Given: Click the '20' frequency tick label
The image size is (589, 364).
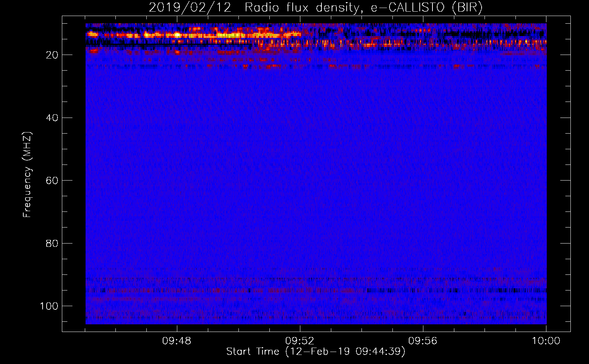Looking at the screenshot, I should tap(52, 55).
